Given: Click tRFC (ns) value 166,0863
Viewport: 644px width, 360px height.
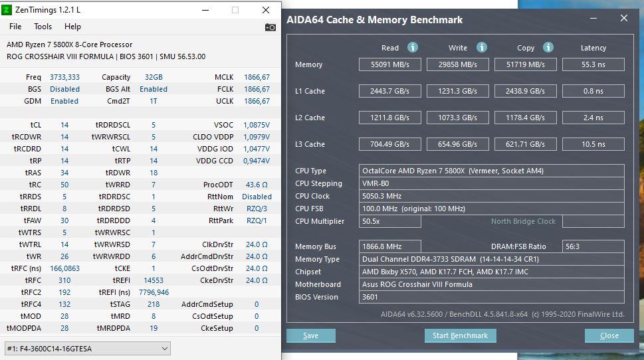Looking at the screenshot, I should click(x=64, y=268).
